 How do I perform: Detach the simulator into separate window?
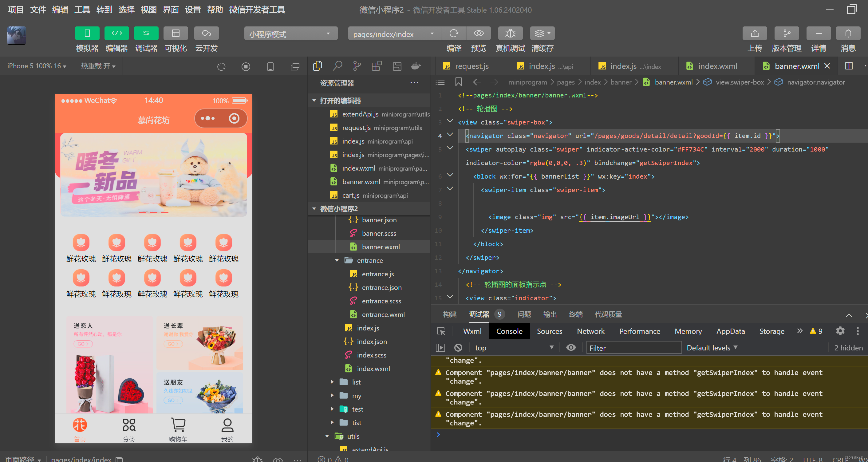(295, 66)
